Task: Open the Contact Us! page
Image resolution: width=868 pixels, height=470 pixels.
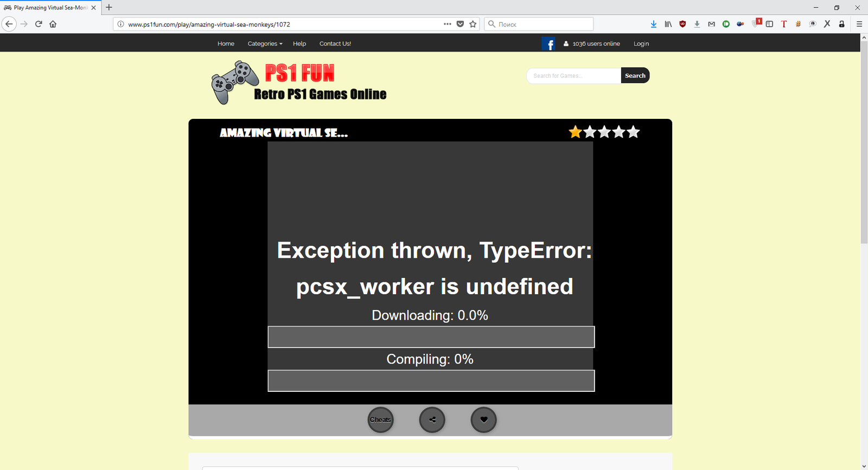Action: pos(335,44)
